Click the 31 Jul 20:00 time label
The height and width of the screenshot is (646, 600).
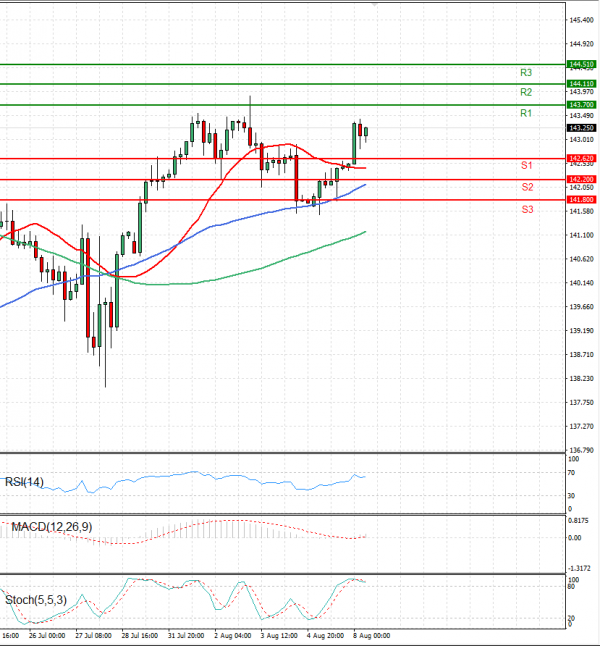point(186,636)
